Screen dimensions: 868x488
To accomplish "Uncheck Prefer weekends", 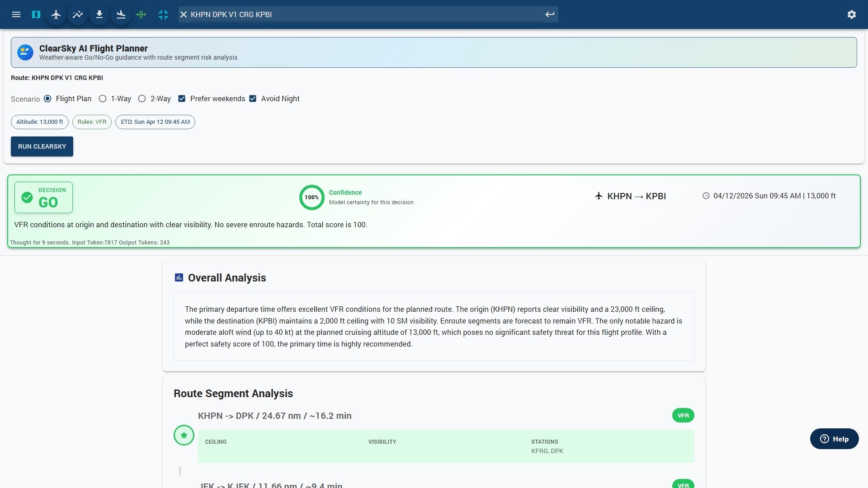I will click(x=182, y=99).
